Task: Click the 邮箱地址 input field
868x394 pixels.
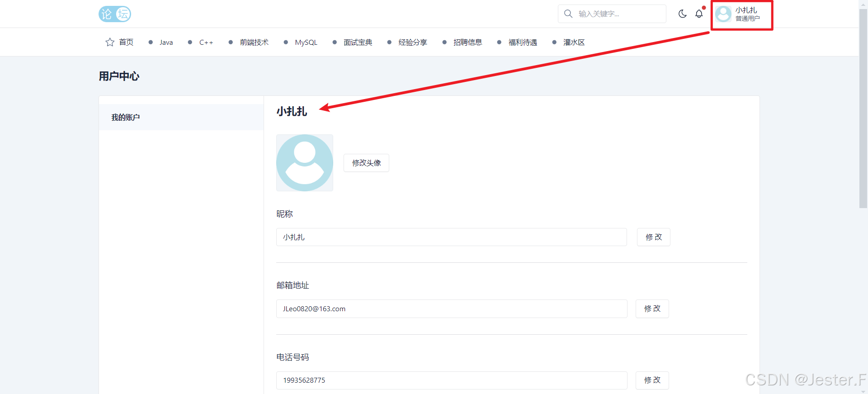Action: [452, 309]
